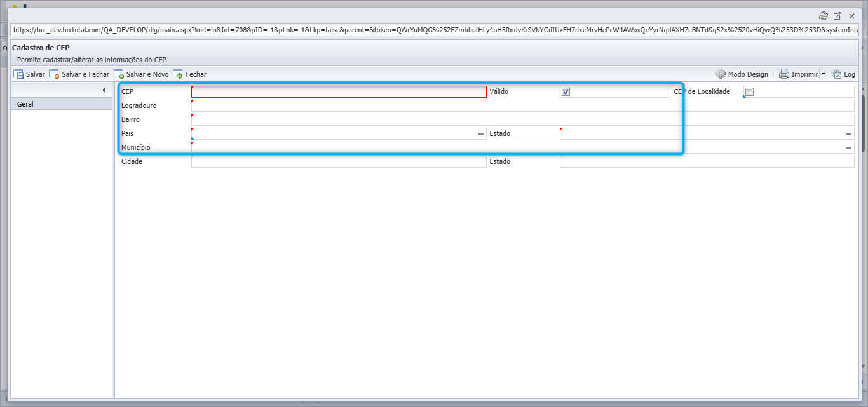The width and height of the screenshot is (868, 407).
Task: Open the Pais lookup ellipsis button
Action: click(481, 134)
